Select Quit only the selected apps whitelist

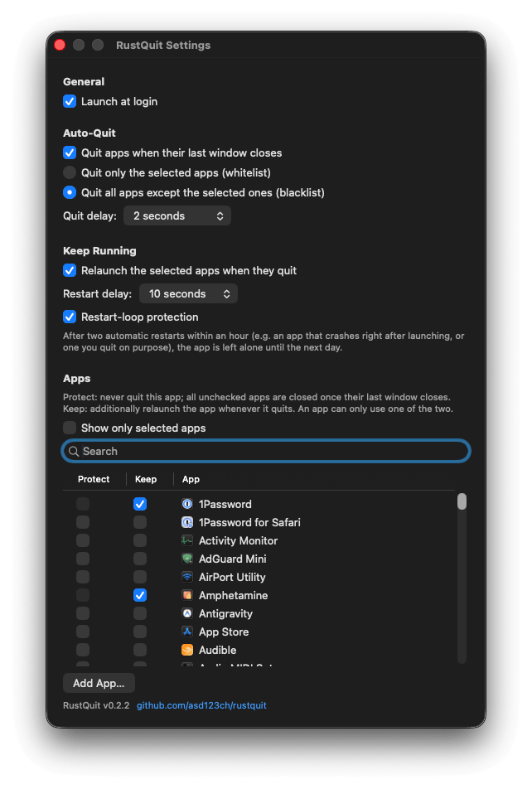(x=70, y=172)
